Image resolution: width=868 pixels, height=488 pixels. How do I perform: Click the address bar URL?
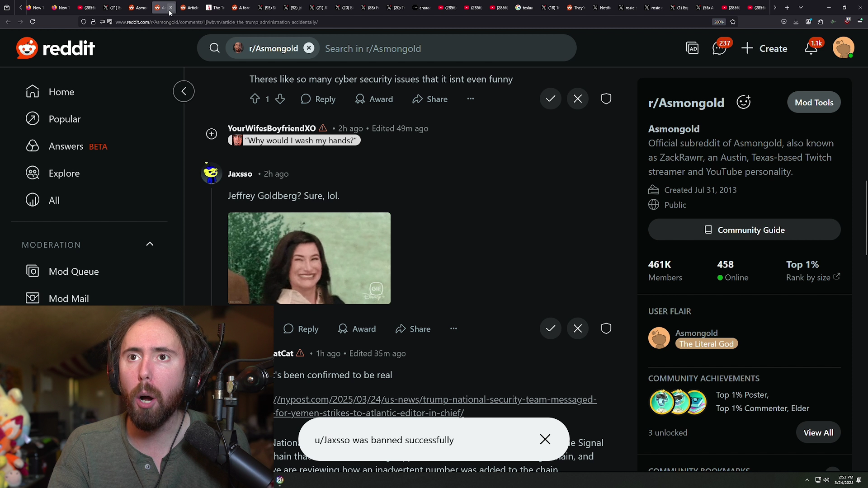click(217, 22)
